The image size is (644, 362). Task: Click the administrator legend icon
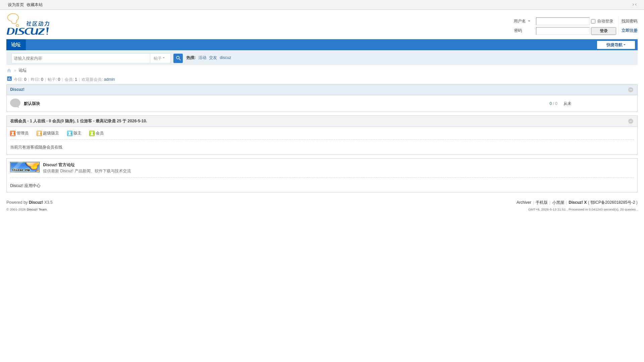tap(13, 133)
